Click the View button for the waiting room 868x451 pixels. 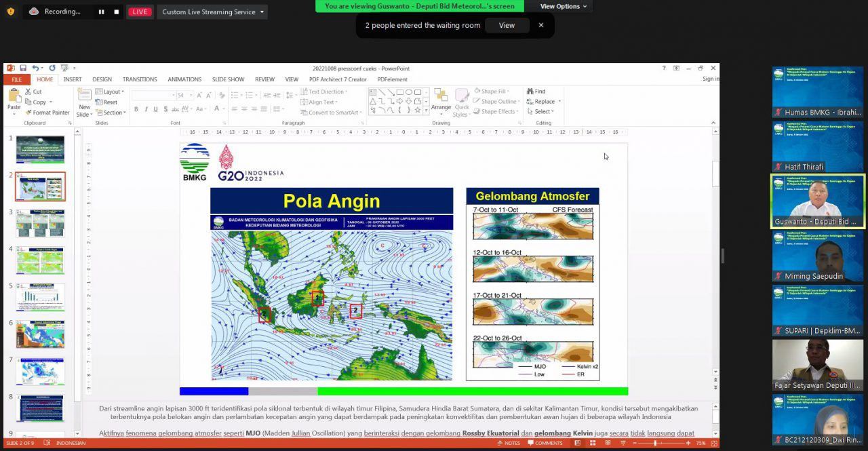coord(507,25)
